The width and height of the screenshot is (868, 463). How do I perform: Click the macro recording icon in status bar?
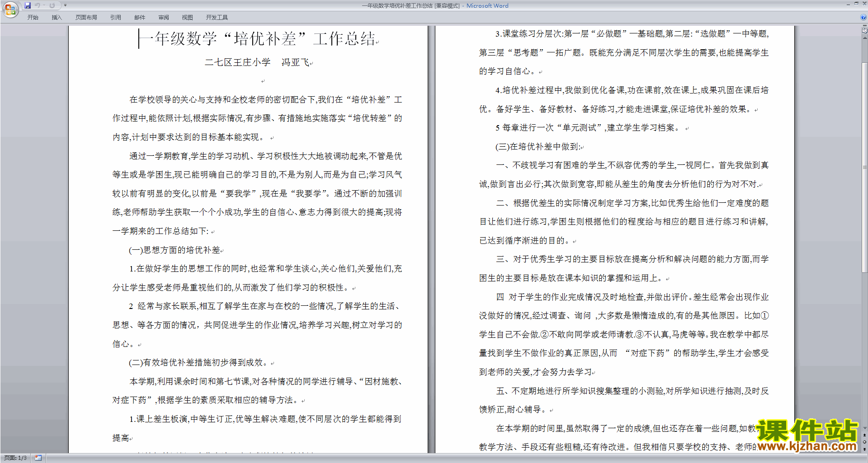(x=38, y=458)
